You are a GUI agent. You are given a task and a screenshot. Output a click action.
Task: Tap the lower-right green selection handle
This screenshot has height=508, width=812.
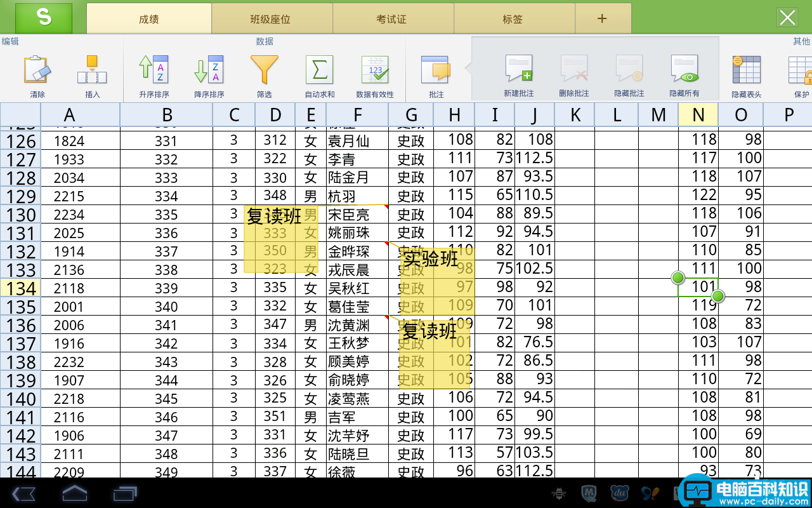tap(718, 296)
